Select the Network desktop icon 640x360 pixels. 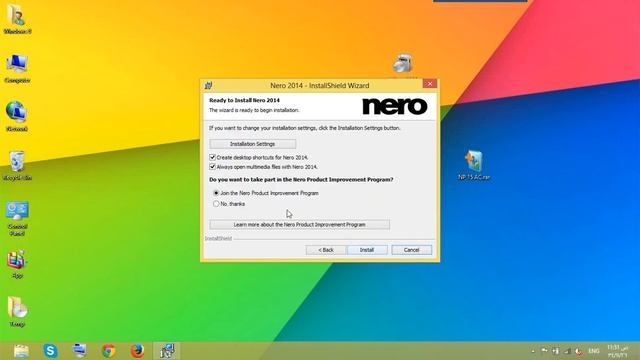pos(17,116)
